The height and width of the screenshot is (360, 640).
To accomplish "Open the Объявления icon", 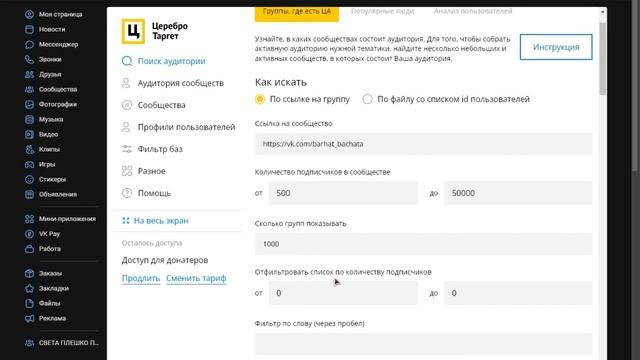I will [x=29, y=194].
